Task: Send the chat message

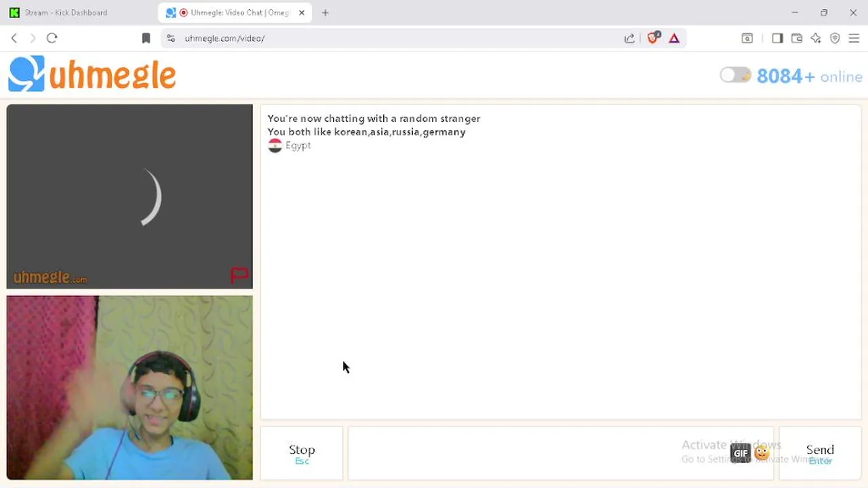Action: click(x=820, y=453)
